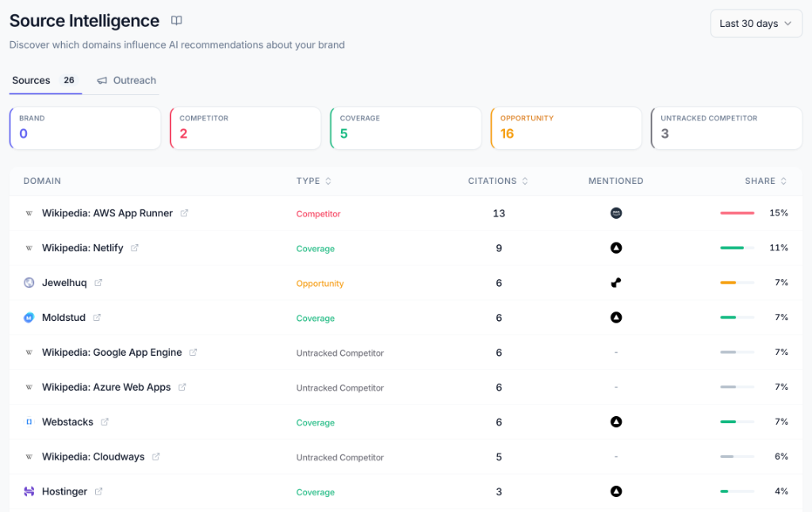Select the Sources tab
Viewport: 812px width, 512px height.
click(x=30, y=80)
